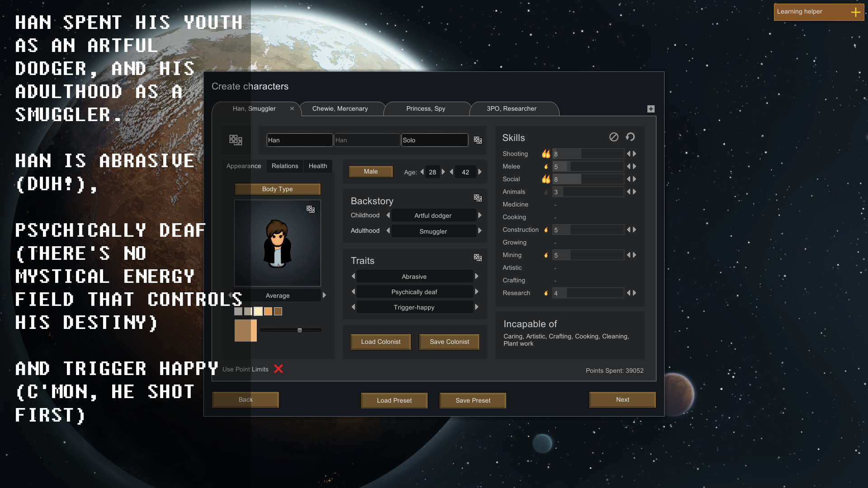Increase chronological age 42 with right arrow
The image size is (868, 488).
(x=480, y=172)
